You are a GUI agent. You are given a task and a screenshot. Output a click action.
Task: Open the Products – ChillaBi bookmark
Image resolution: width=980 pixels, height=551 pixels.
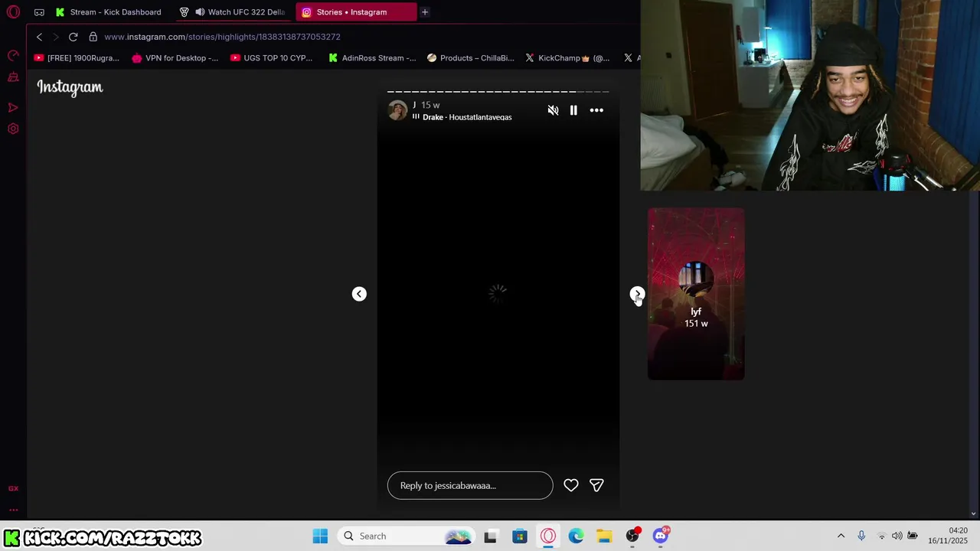[x=470, y=58]
